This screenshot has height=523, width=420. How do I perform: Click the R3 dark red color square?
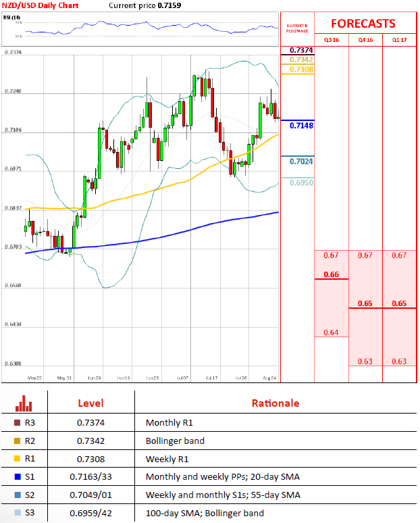tap(18, 423)
